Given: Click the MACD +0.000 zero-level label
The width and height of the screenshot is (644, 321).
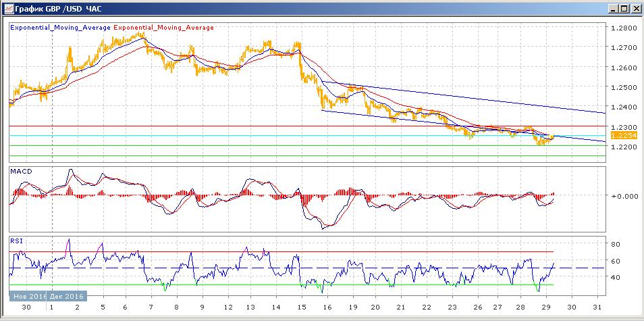Looking at the screenshot, I should pos(622,196).
